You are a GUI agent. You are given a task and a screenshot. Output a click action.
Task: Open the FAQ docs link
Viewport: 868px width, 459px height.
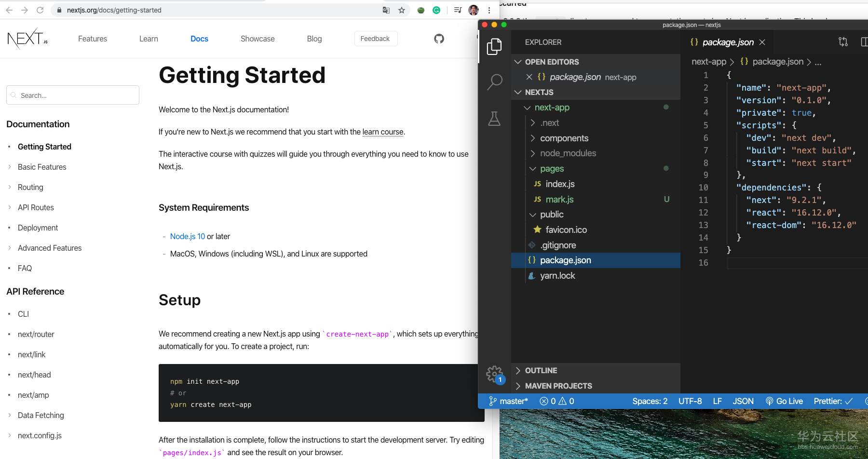point(25,268)
